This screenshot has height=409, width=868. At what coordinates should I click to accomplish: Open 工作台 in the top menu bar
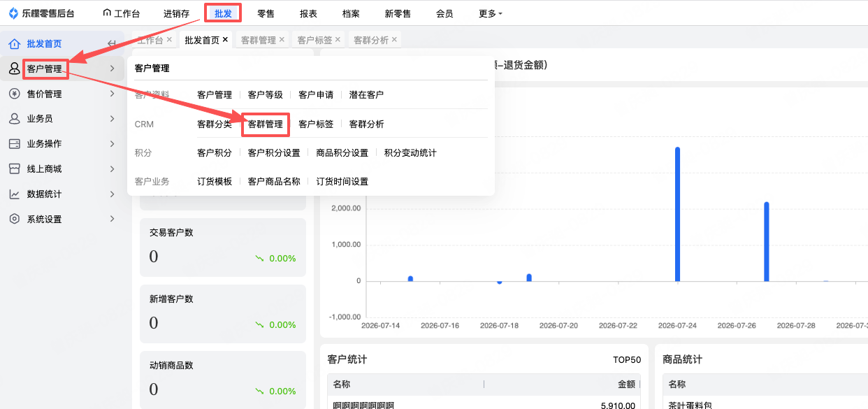click(121, 13)
